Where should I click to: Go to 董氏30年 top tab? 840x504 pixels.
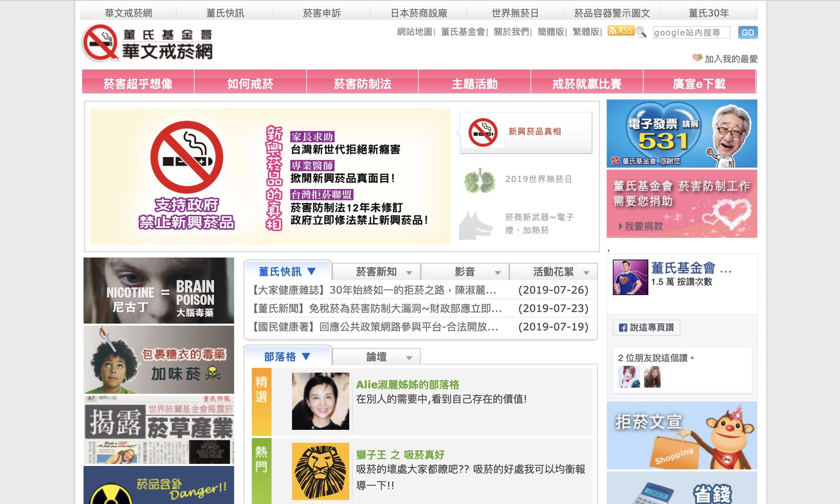[709, 13]
